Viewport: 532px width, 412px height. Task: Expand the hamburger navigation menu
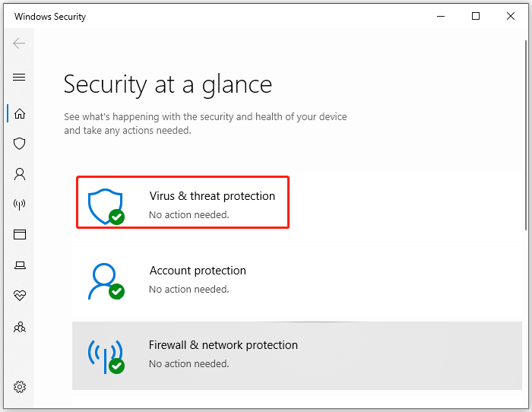[x=20, y=77]
